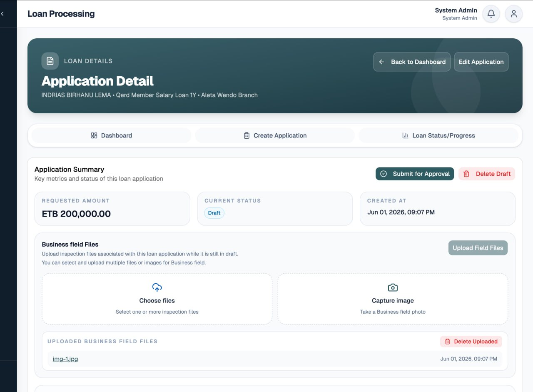The width and height of the screenshot is (533, 392).
Task: Click the Upload Field Files button
Action: tap(478, 248)
